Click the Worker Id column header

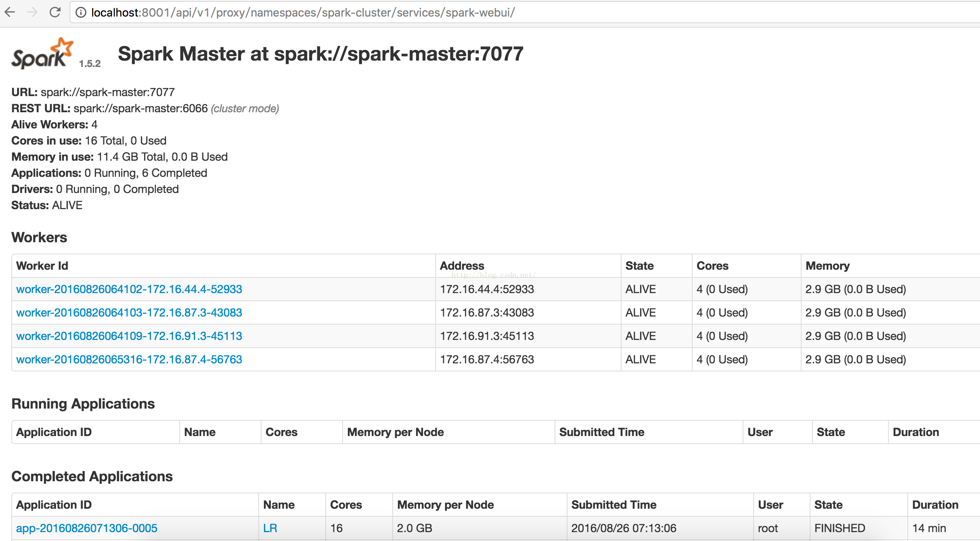(42, 266)
